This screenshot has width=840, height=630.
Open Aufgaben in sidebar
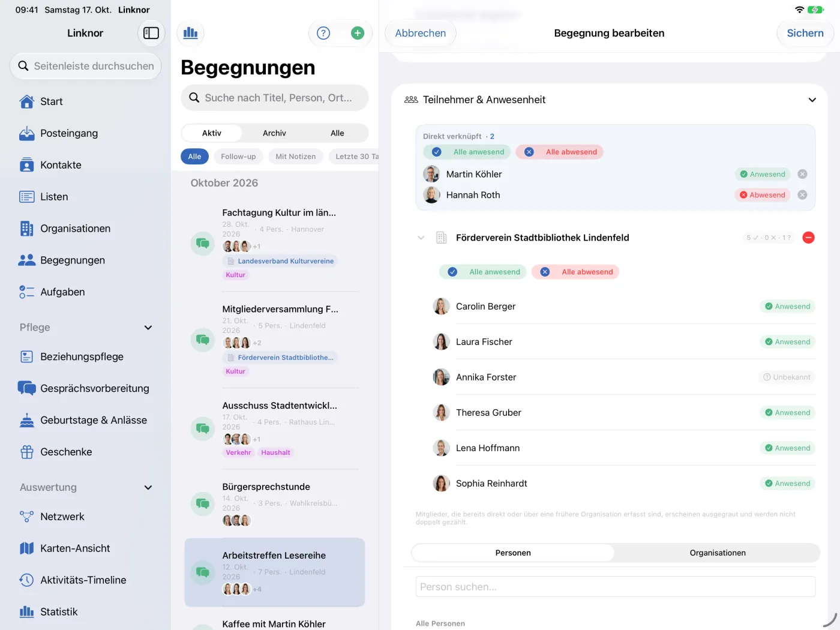click(x=85, y=292)
